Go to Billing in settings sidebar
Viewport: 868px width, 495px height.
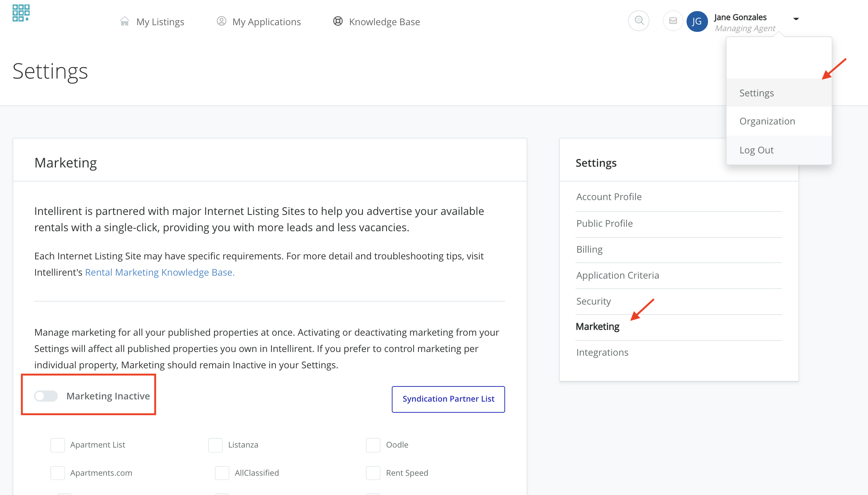tap(589, 249)
